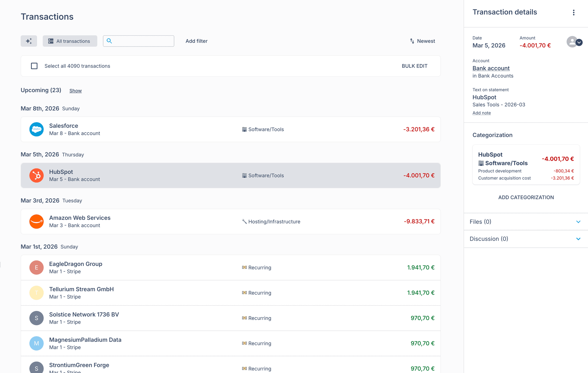Click the HubSpot row Software/Tools category icon
The width and height of the screenshot is (588, 373).
[x=244, y=175]
